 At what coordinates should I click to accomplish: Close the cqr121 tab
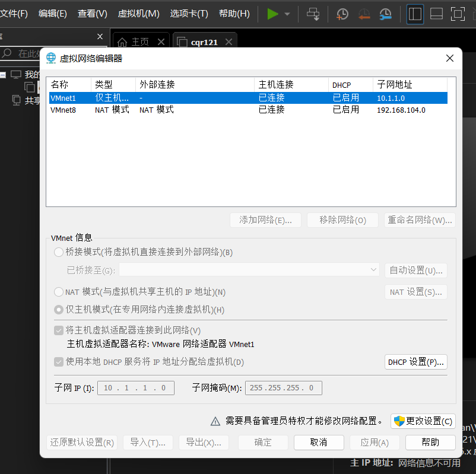(x=229, y=42)
